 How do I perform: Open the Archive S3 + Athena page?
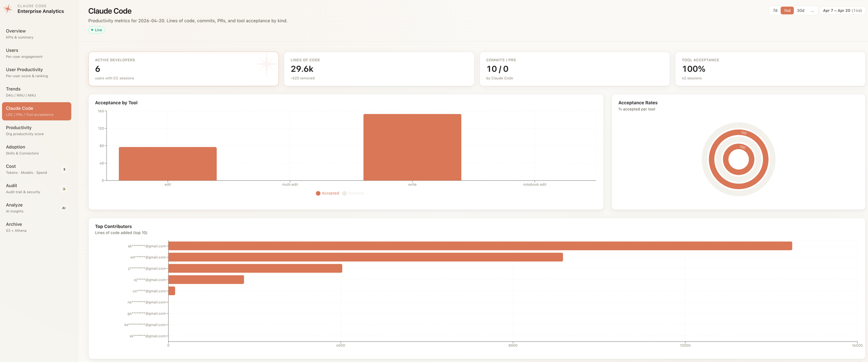[36, 227]
